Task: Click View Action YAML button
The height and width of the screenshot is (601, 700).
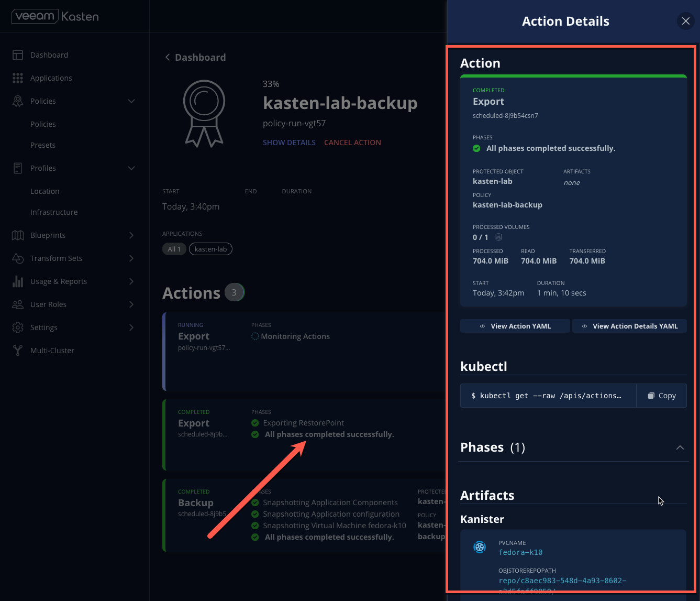Action: (515, 326)
